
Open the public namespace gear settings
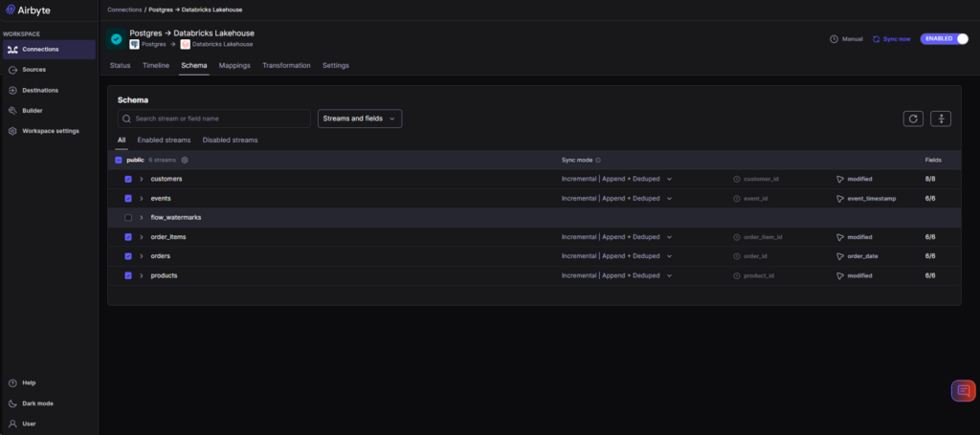[x=185, y=160]
